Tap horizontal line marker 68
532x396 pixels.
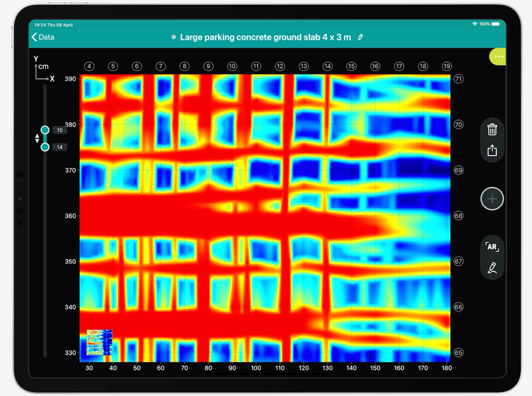(x=458, y=216)
